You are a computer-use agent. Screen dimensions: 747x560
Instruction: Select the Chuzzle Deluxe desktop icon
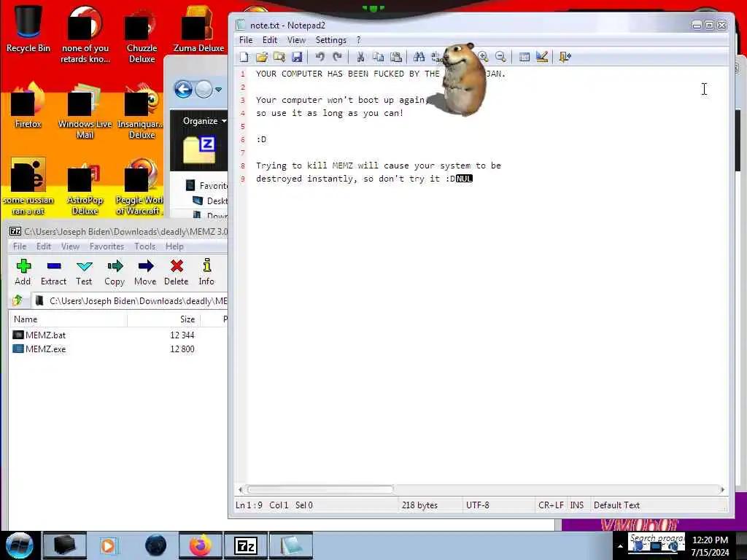[142, 34]
